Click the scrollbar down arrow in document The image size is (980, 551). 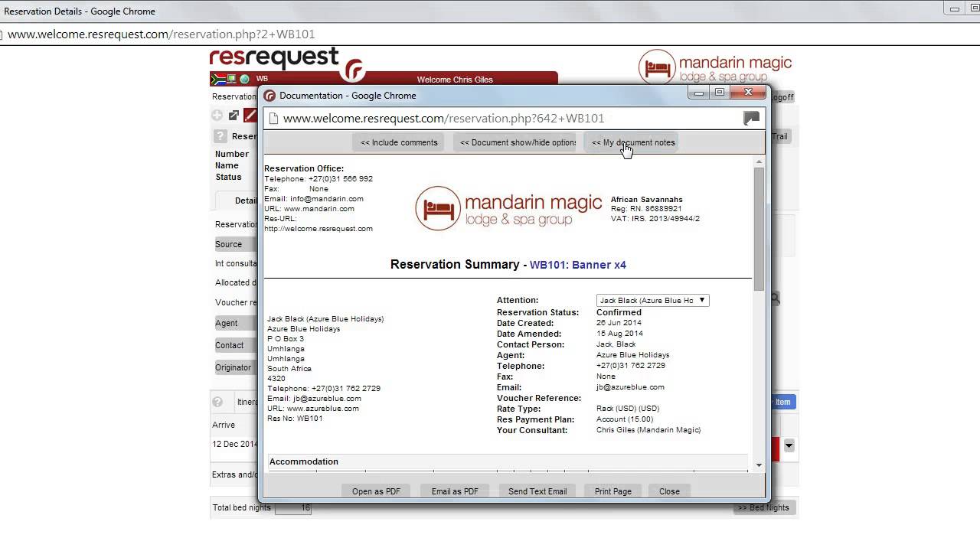pos(759,465)
